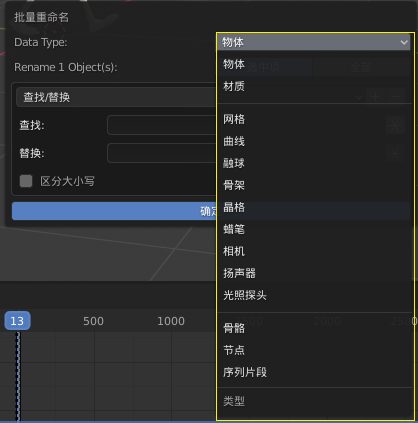Select 节点 data type entry
The image size is (418, 423).
coord(315,350)
